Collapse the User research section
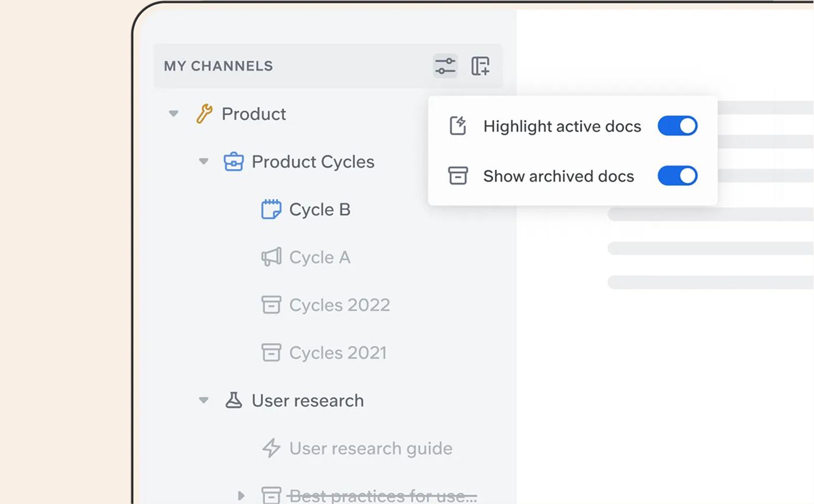The image size is (814, 504). (203, 400)
